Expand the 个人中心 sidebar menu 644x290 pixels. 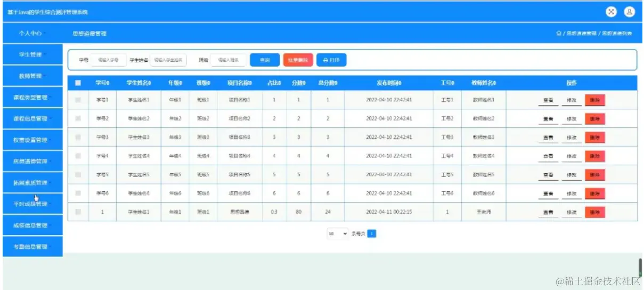click(x=32, y=33)
